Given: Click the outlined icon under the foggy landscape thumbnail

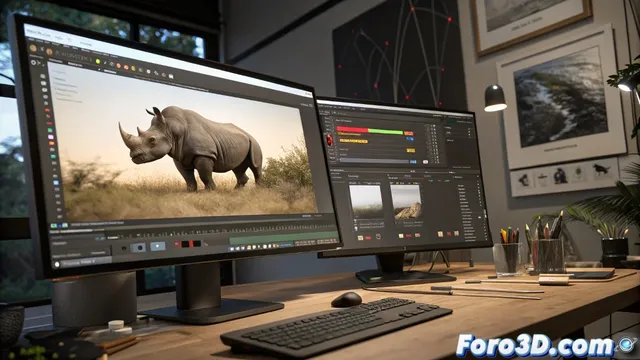Looking at the screenshot, I should coord(378,236).
